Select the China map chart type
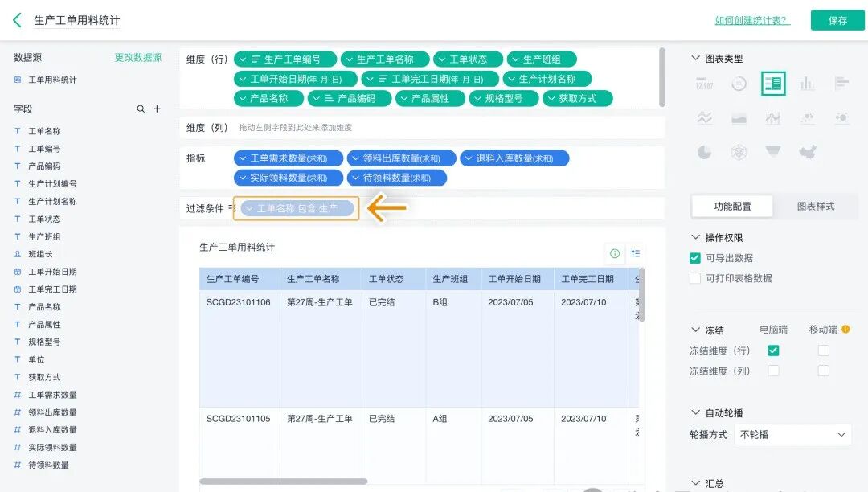Viewport: 868px width, 492px height. tap(808, 152)
